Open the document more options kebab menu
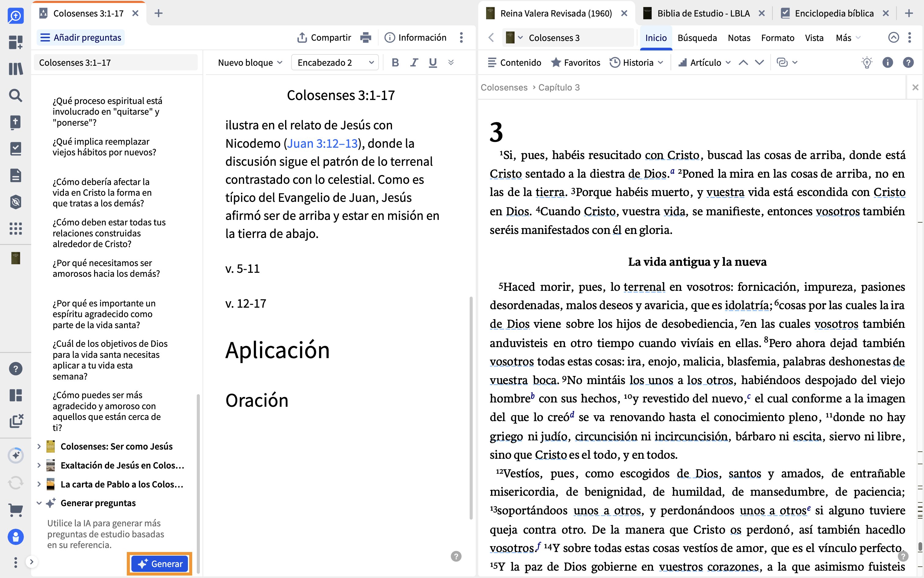The width and height of the screenshot is (924, 578). [x=461, y=37]
